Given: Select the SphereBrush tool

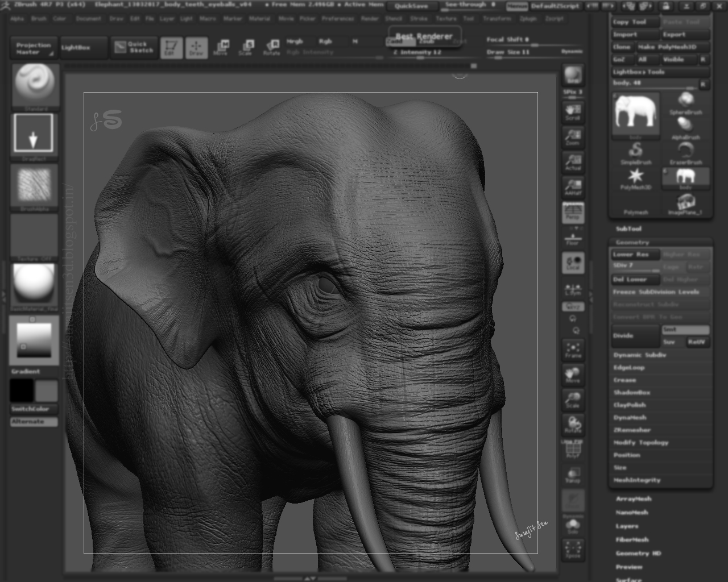Looking at the screenshot, I should tap(686, 103).
